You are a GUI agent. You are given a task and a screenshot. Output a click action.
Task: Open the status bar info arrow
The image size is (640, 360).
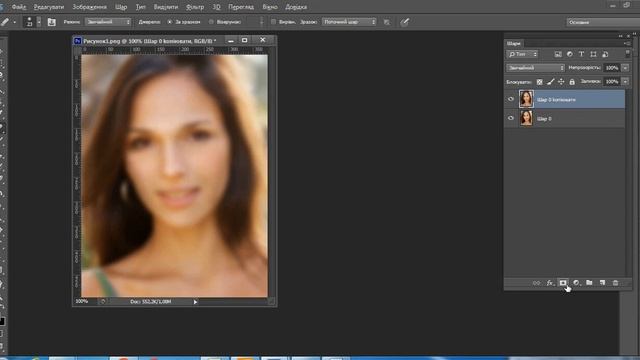pyautogui.click(x=196, y=302)
